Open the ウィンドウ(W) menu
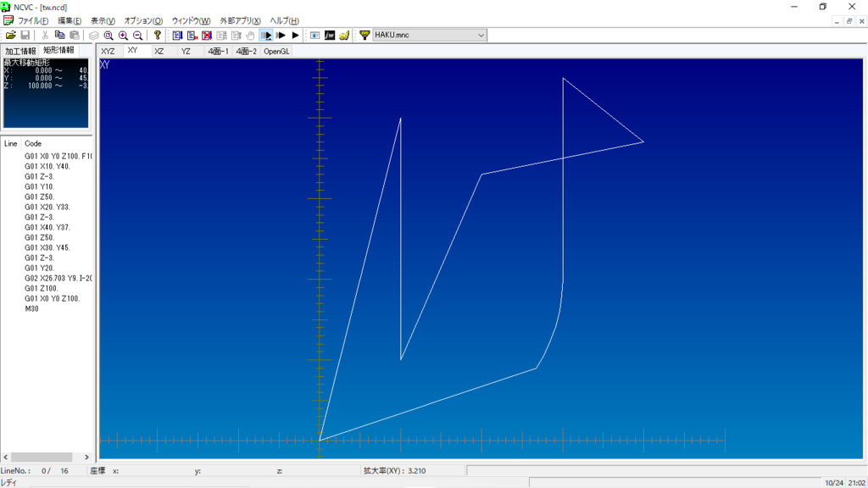868x488 pixels. pos(191,21)
